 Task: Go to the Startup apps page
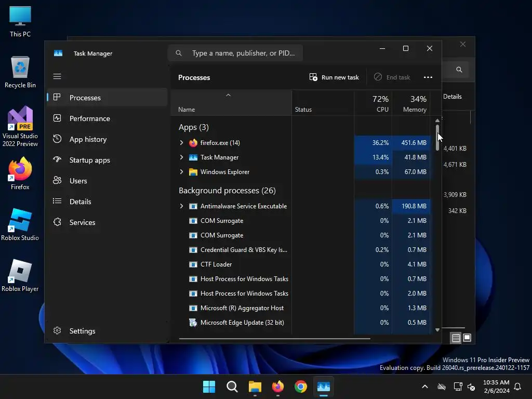[107, 160]
